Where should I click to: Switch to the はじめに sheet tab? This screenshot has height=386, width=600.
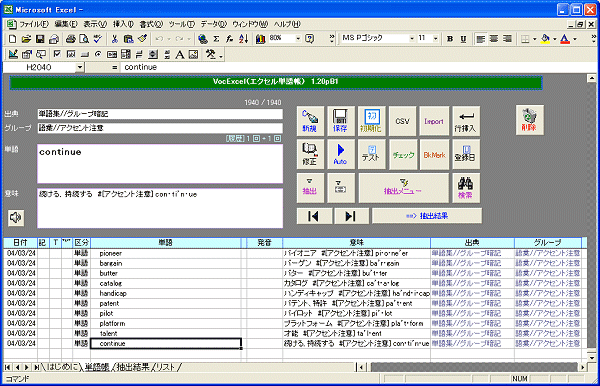(63, 367)
